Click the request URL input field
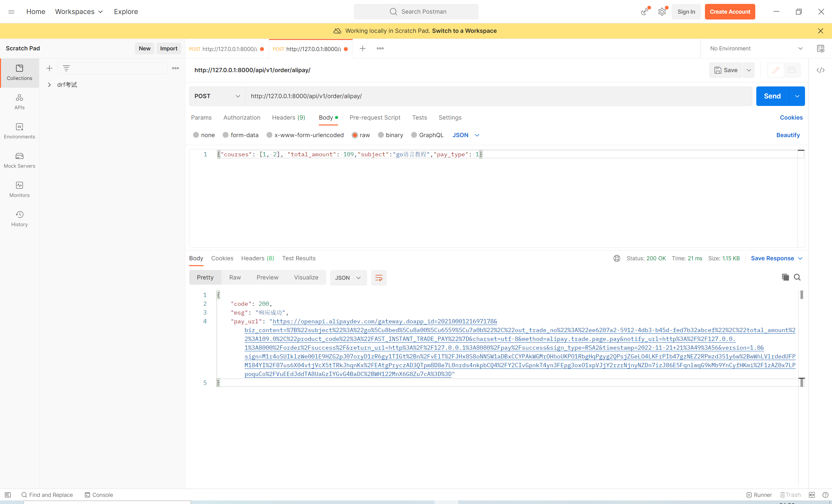The height and width of the screenshot is (504, 832). click(x=498, y=96)
